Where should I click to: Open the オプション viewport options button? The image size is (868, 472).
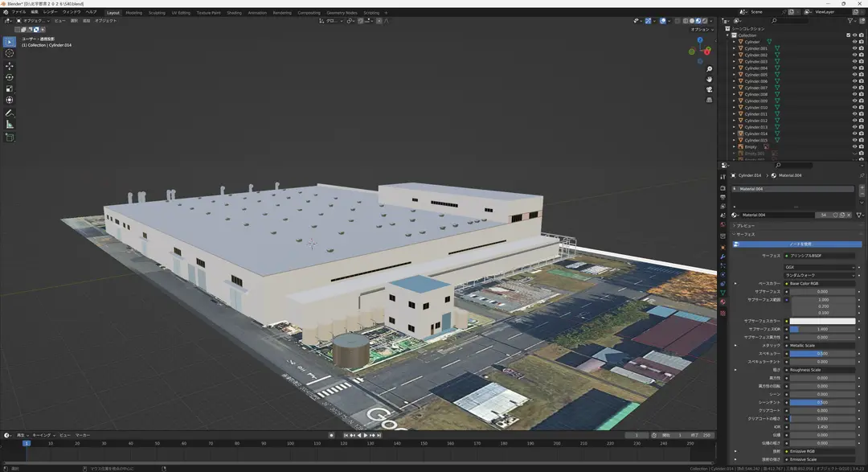tap(702, 30)
